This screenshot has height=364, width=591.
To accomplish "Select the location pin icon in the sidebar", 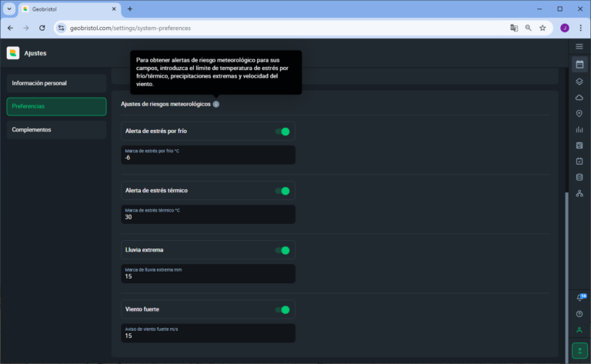I will (x=579, y=113).
